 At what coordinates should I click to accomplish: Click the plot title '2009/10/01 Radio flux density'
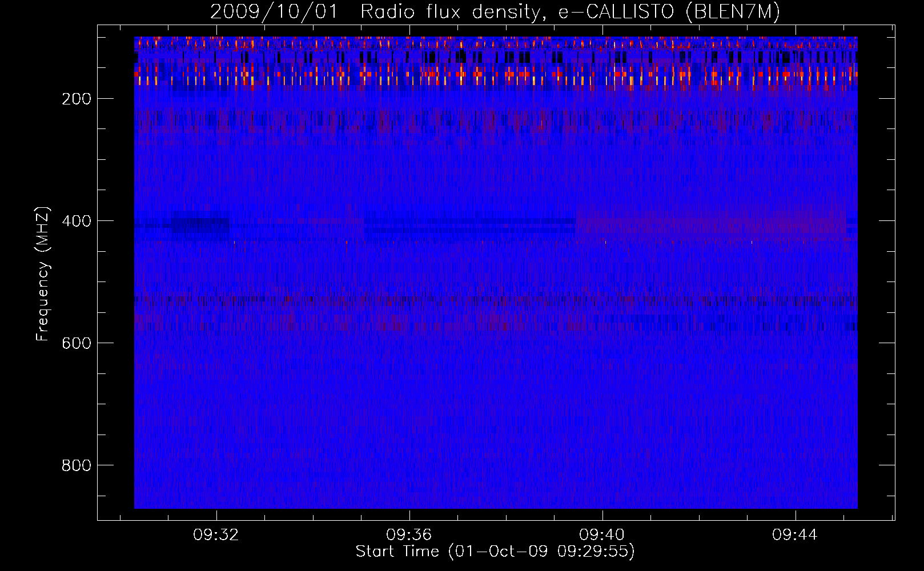point(495,12)
